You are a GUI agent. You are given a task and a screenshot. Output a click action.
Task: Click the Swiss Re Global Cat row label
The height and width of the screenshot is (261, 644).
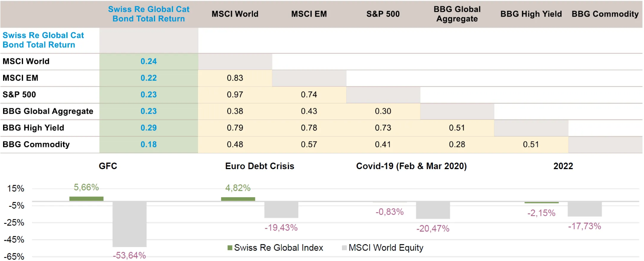[x=43, y=40]
